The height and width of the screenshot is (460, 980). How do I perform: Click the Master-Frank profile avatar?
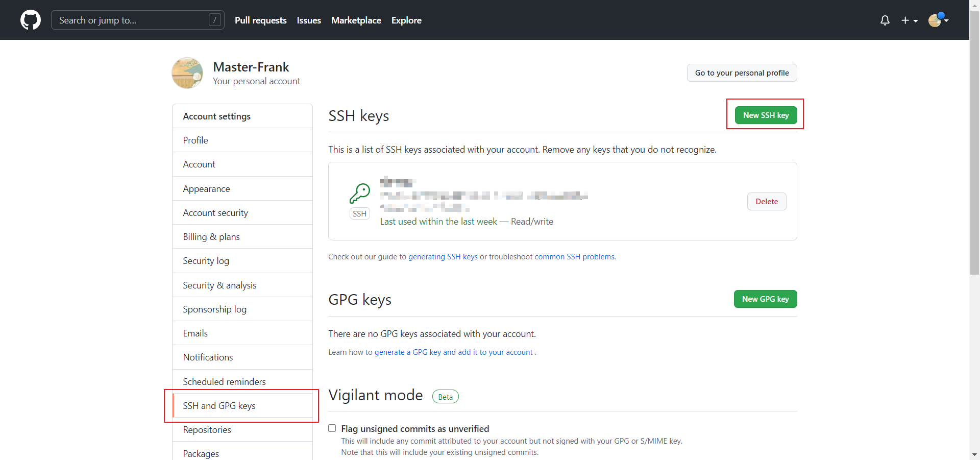click(x=187, y=73)
